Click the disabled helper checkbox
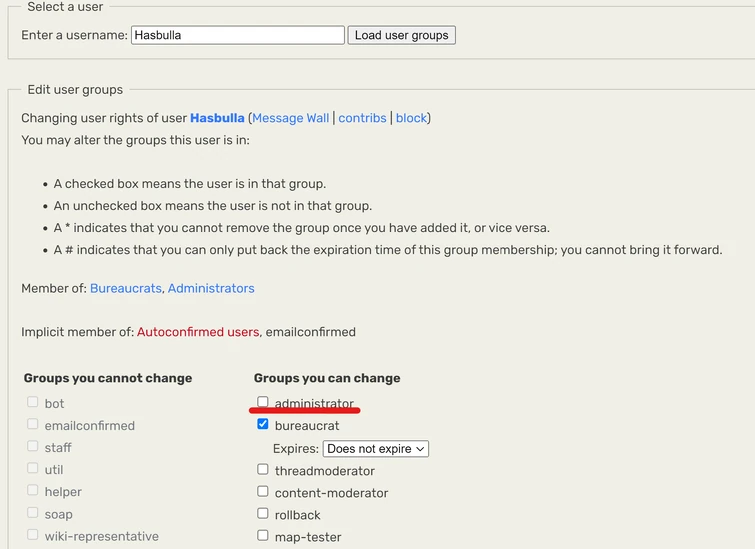755x549 pixels. [33, 490]
